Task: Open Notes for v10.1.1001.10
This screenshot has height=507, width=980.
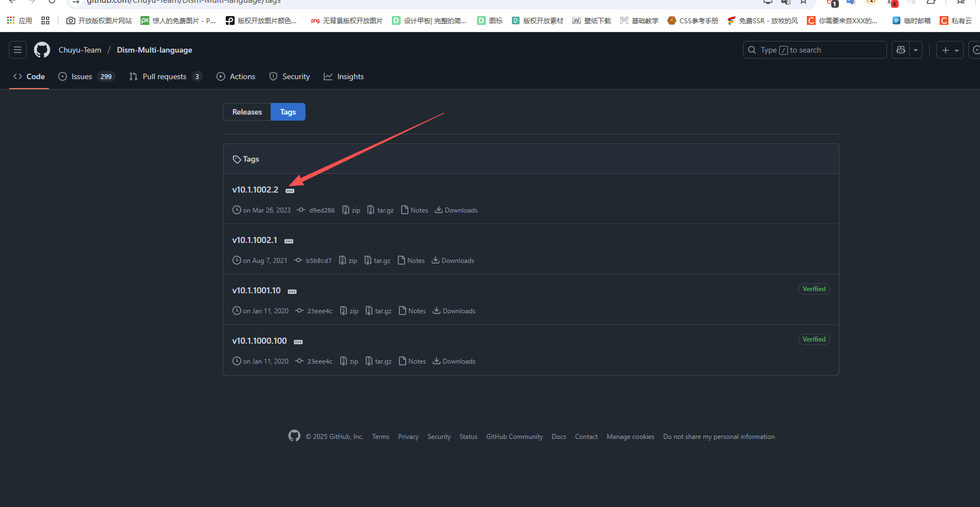Action: [412, 311]
